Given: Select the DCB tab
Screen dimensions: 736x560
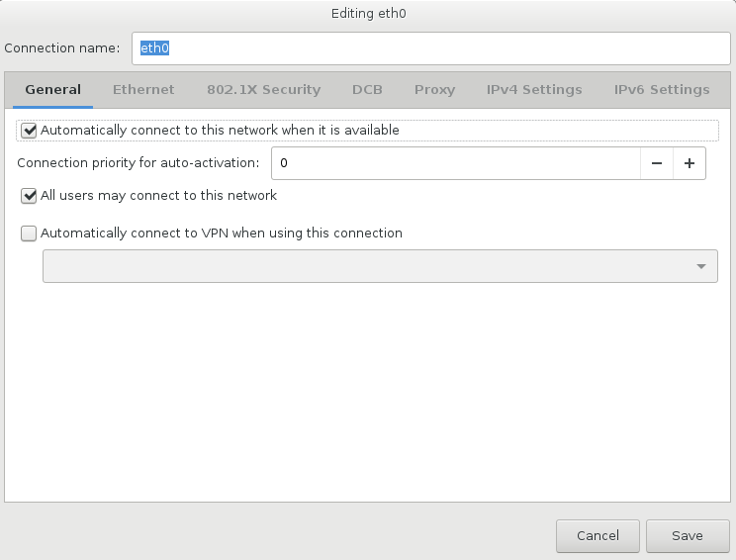Looking at the screenshot, I should [x=367, y=90].
